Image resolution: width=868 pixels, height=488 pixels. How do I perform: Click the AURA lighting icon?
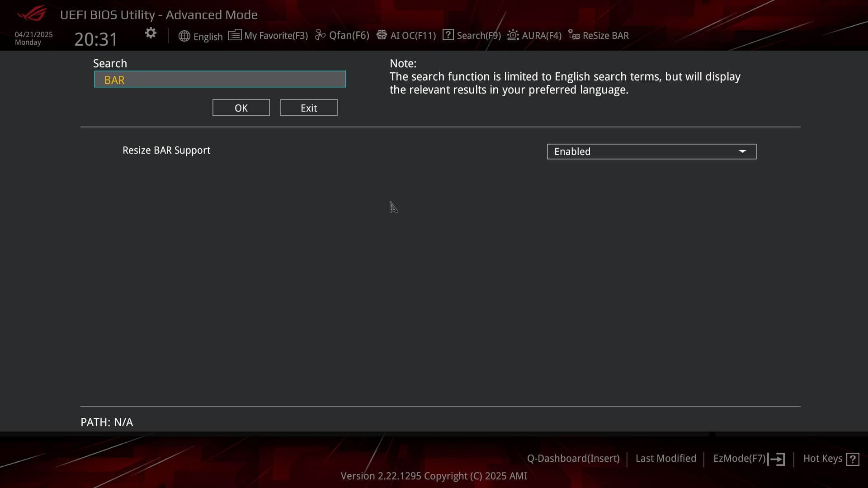513,35
